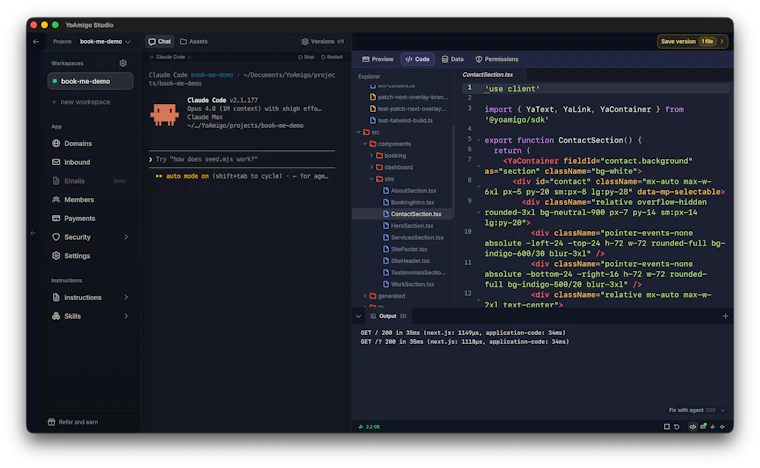The width and height of the screenshot is (760, 468).
Task: Click the Emails document icon
Action: tap(56, 181)
